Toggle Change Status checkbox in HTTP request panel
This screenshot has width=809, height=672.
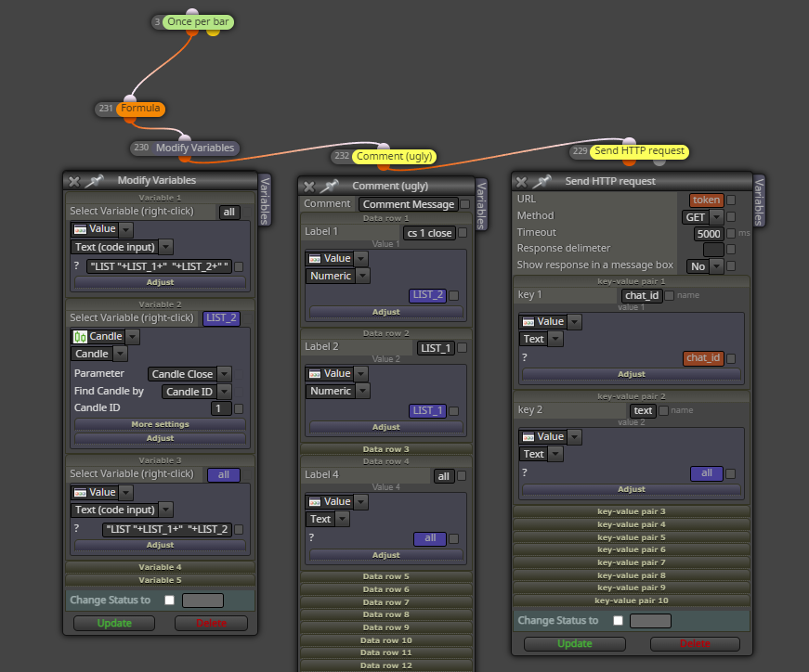point(618,620)
